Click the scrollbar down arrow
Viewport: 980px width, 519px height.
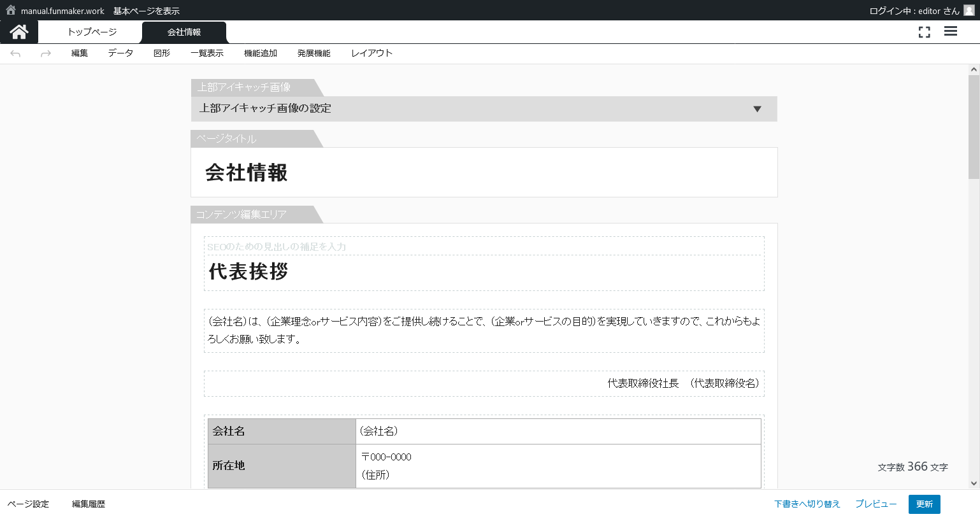pyautogui.click(x=974, y=483)
